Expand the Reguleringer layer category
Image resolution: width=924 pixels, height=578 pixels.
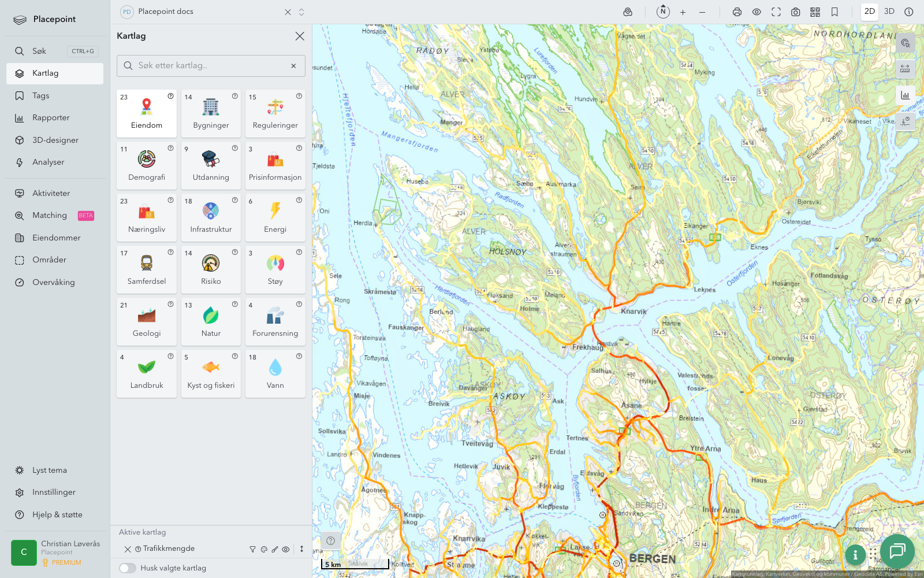pos(275,113)
